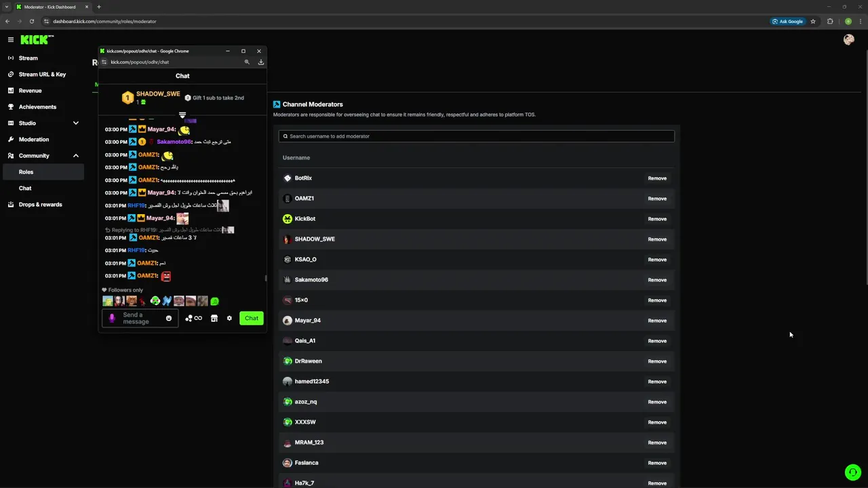The width and height of the screenshot is (868, 488).
Task: Click the Ask Google button
Action: click(787, 21)
